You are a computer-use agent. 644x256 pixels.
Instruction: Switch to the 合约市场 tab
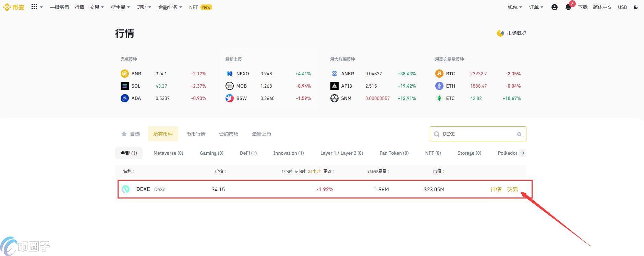point(229,134)
